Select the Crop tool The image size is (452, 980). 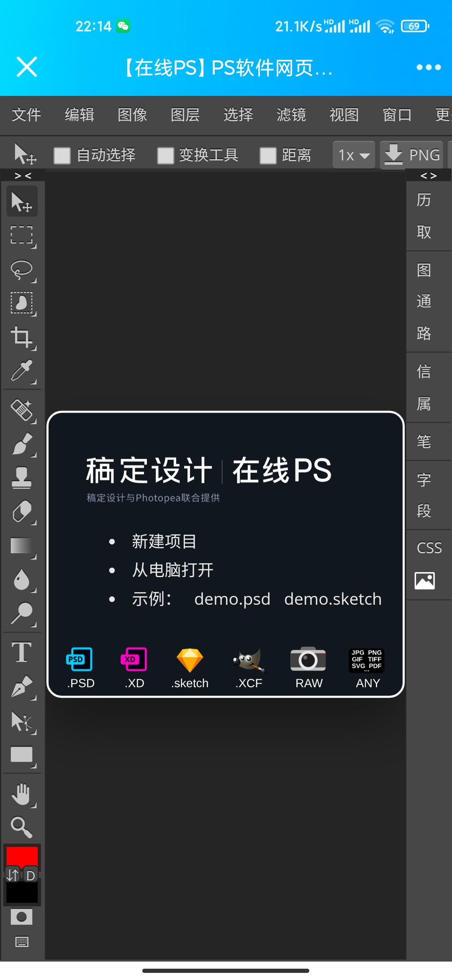(x=22, y=338)
